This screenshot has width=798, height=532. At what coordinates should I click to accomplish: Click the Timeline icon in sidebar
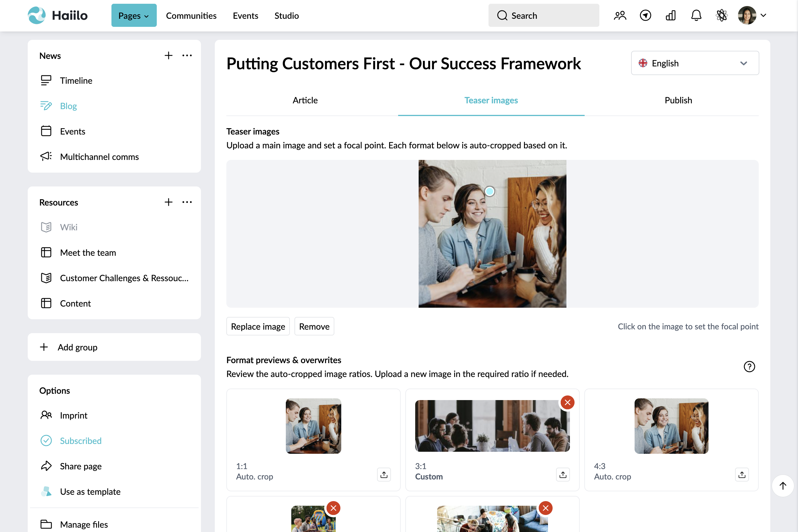[x=46, y=81]
